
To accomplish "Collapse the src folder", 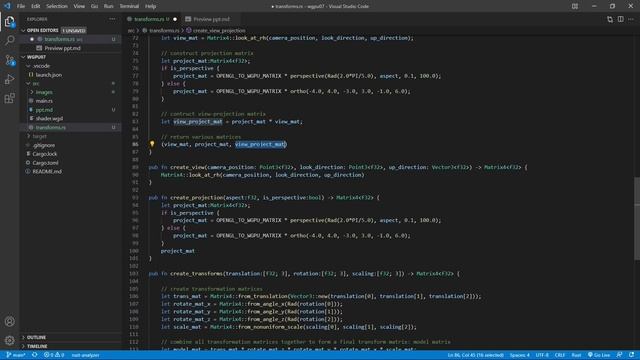I will point(28,83).
